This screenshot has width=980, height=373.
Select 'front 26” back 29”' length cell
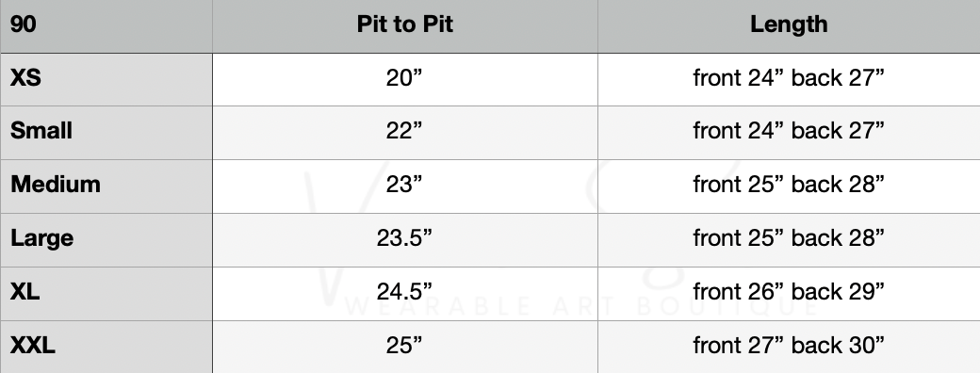coord(789,294)
